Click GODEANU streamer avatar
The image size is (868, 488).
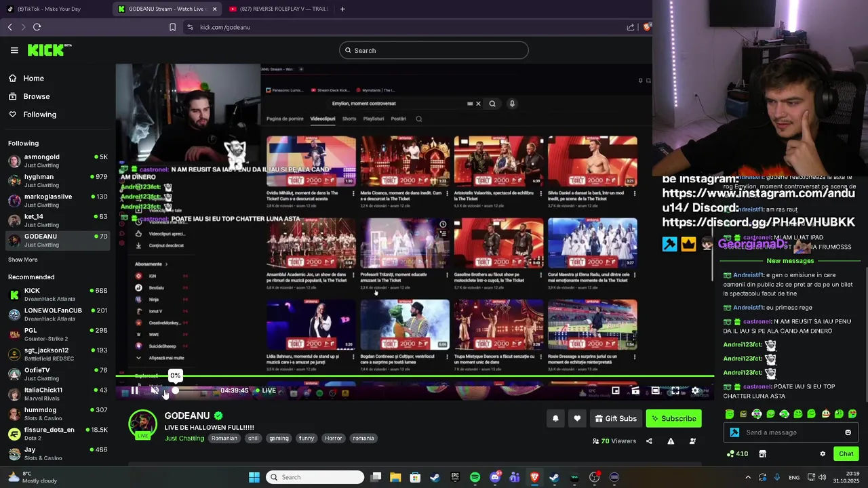pos(142,424)
